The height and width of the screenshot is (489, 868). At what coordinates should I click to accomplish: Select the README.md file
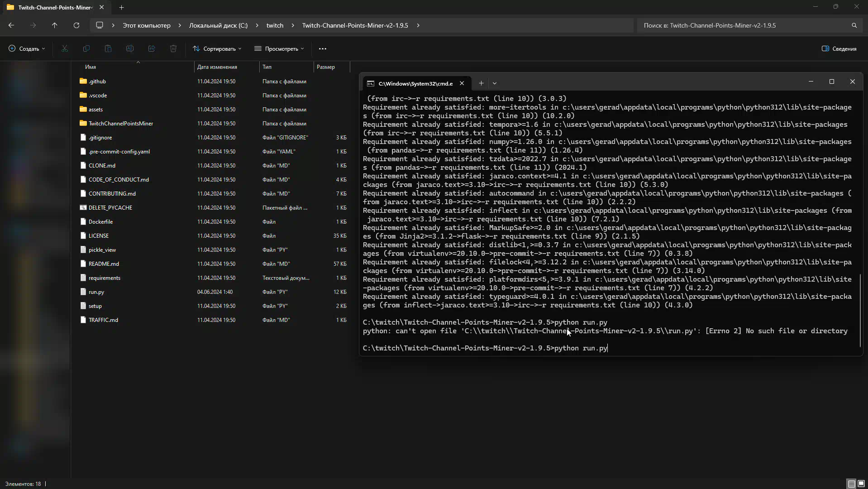[104, 264]
